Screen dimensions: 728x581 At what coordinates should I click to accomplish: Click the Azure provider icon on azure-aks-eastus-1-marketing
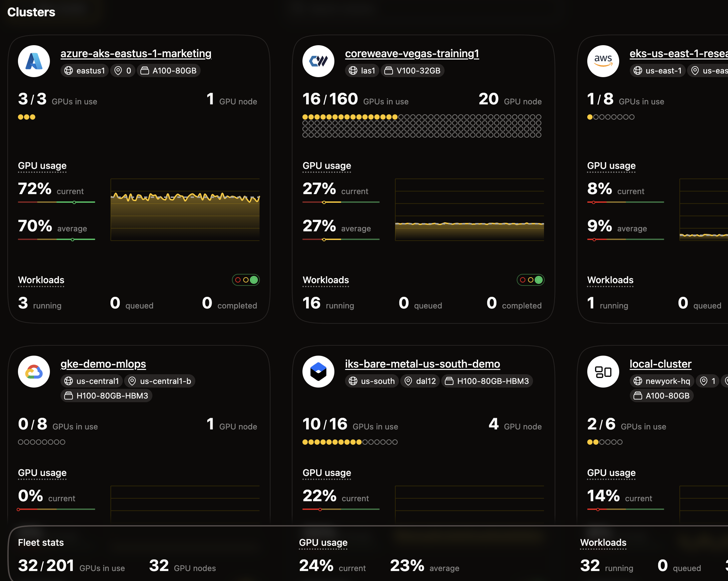click(34, 61)
